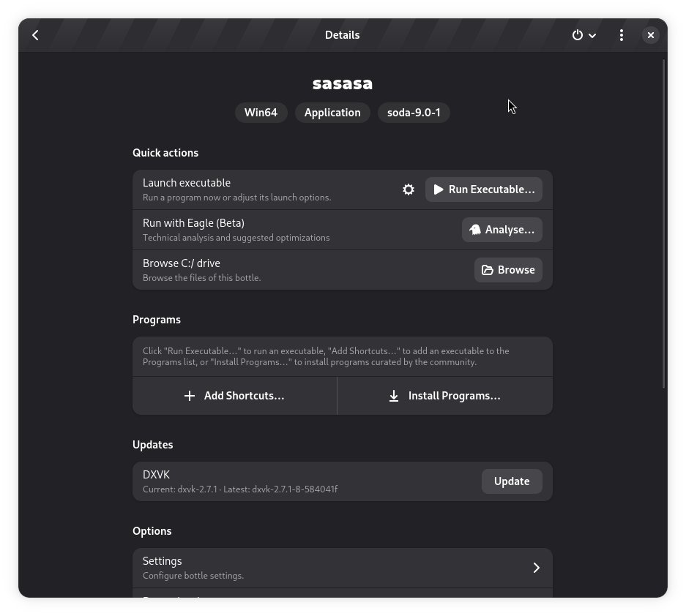The image size is (686, 616).
Task: Open launch options with the gear icon
Action: pyautogui.click(x=409, y=189)
